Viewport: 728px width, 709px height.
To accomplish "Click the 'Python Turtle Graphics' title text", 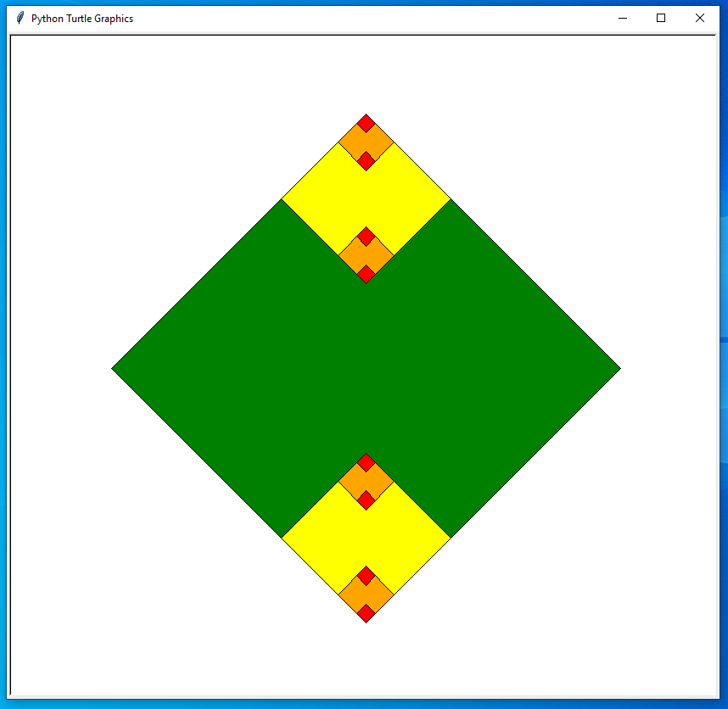I will click(82, 19).
